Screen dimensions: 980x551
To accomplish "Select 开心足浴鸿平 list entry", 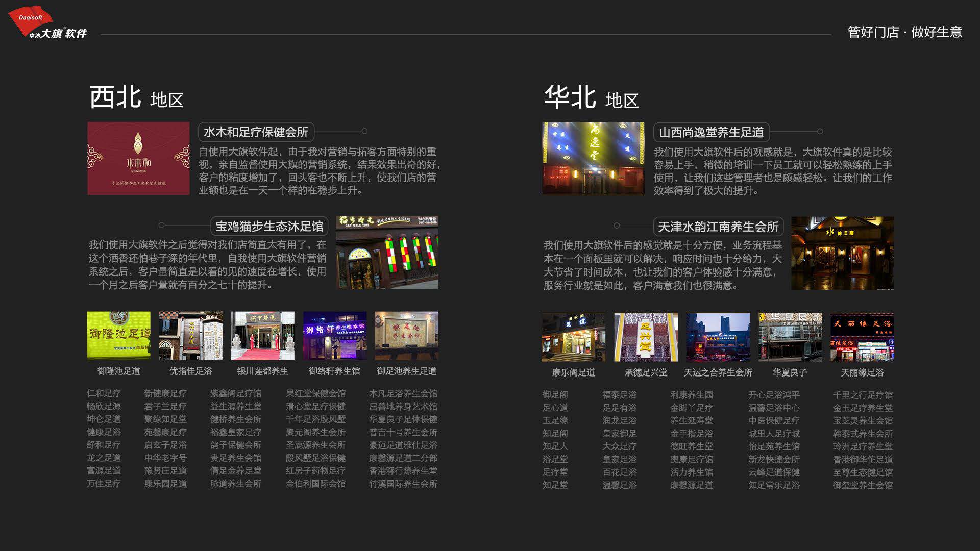I will 774,395.
